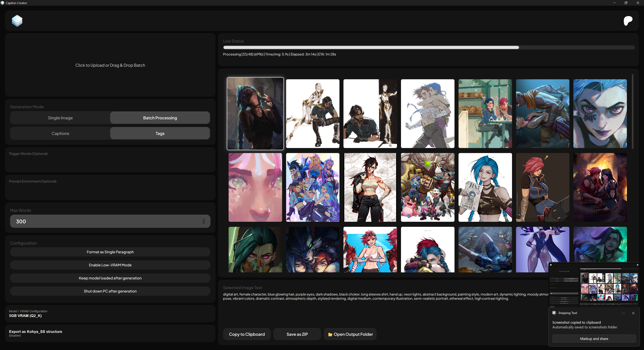
Task: Toggle Format as Single Paragraph option
Action: 110,252
